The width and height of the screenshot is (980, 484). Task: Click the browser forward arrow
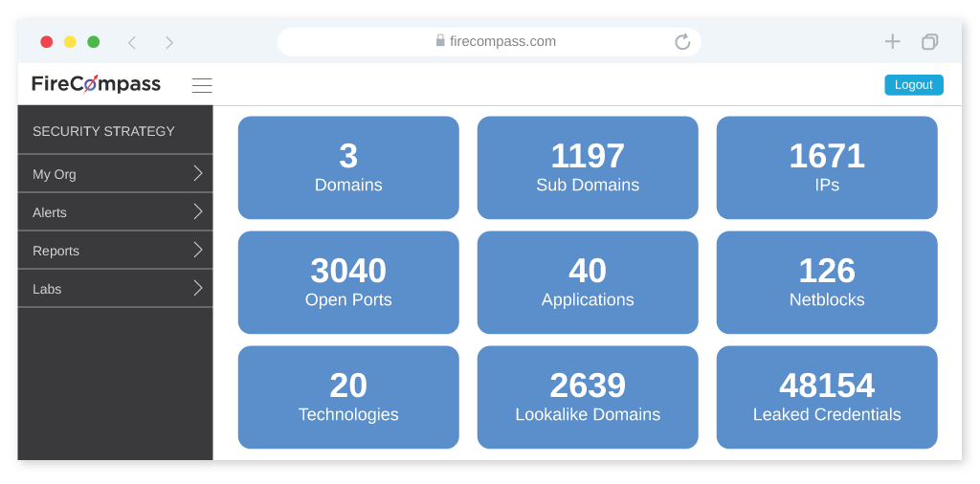pos(168,42)
